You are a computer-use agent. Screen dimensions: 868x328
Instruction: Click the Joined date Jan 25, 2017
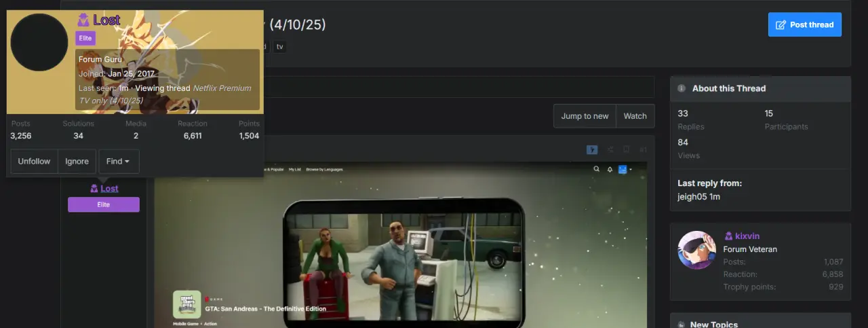pos(132,74)
